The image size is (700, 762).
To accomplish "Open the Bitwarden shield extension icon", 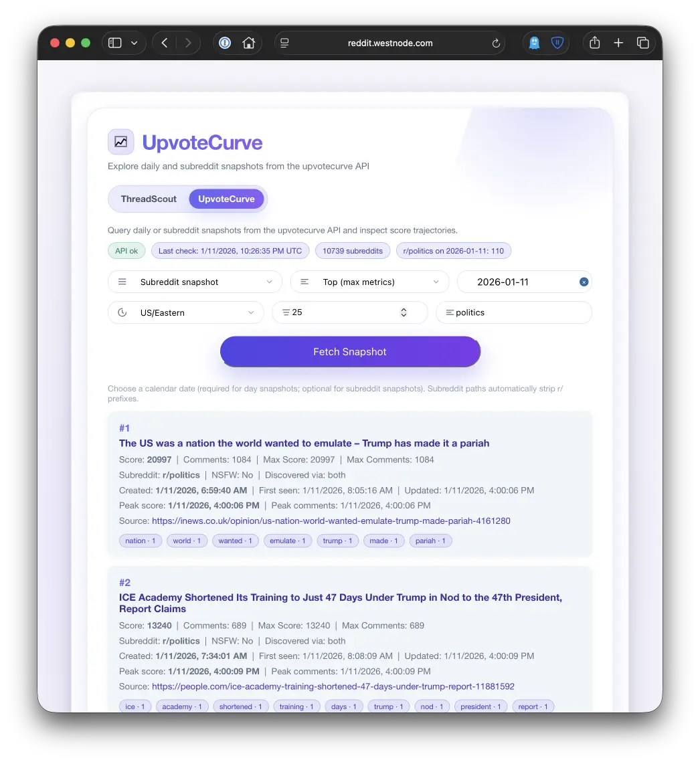I will (x=557, y=43).
